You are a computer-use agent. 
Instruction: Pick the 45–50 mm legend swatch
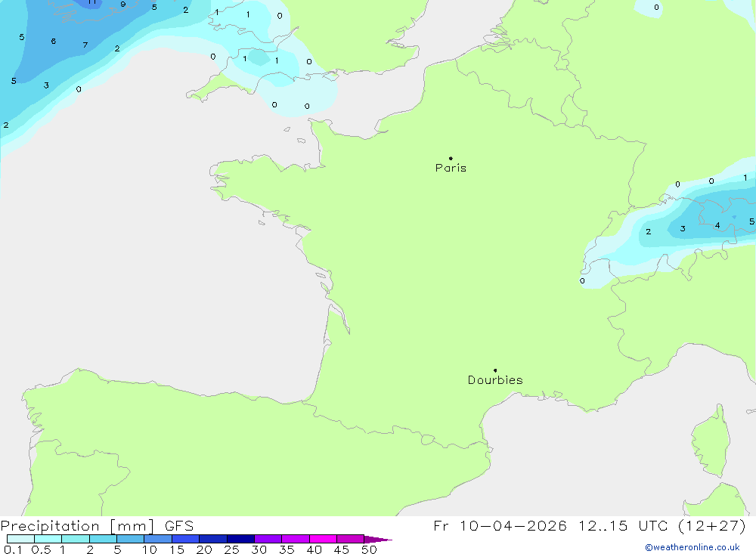(351, 539)
